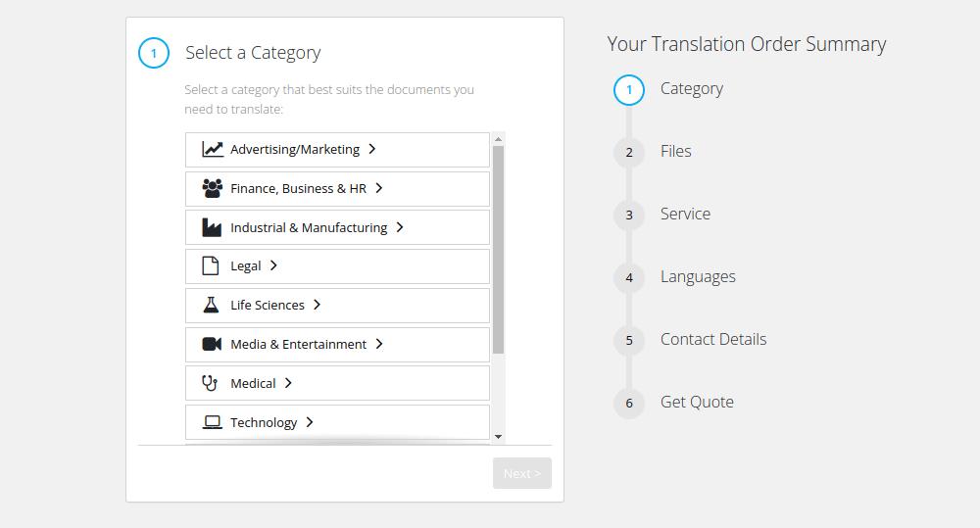
Task: Expand the Finance, Business & HR chevron
Action: (378, 188)
